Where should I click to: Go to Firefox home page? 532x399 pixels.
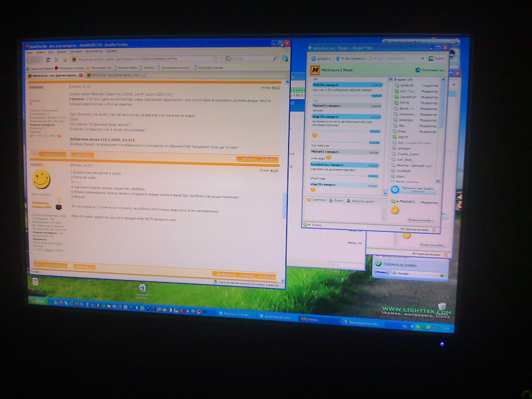[x=65, y=60]
